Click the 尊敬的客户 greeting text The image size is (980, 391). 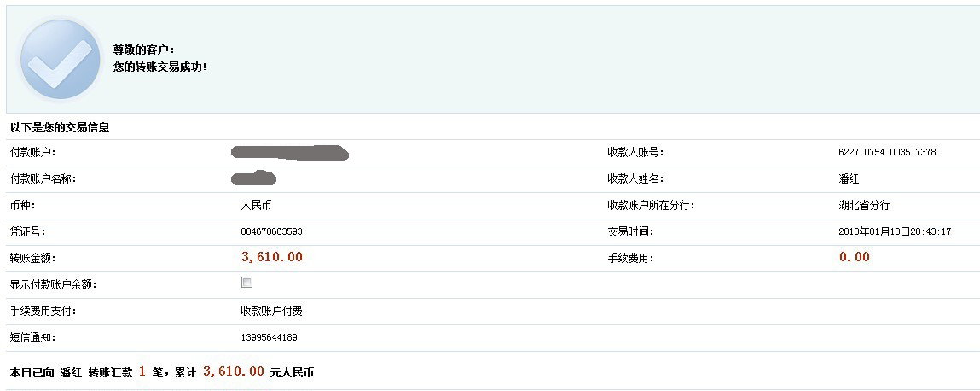(x=144, y=50)
